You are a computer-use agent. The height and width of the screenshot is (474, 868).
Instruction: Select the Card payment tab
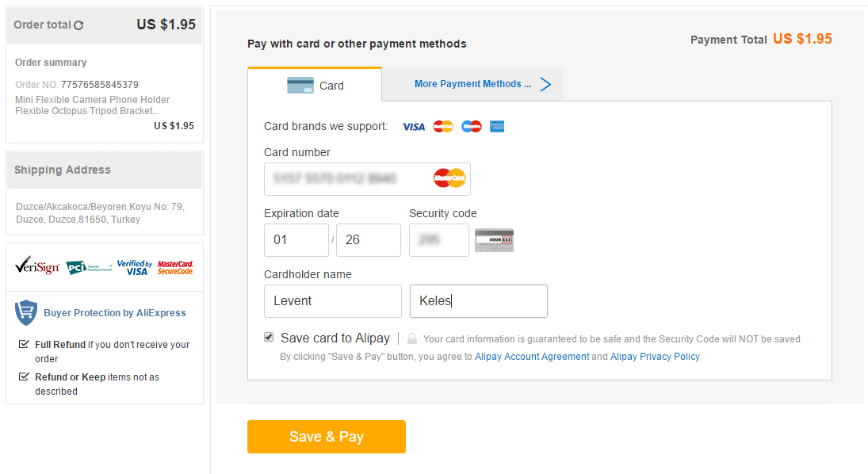point(315,85)
